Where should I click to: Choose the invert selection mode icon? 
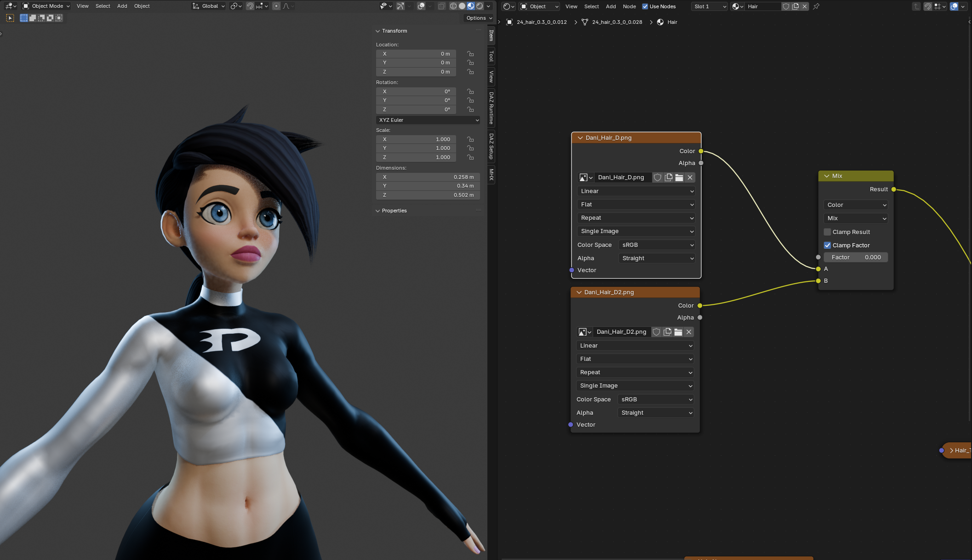pyautogui.click(x=50, y=18)
